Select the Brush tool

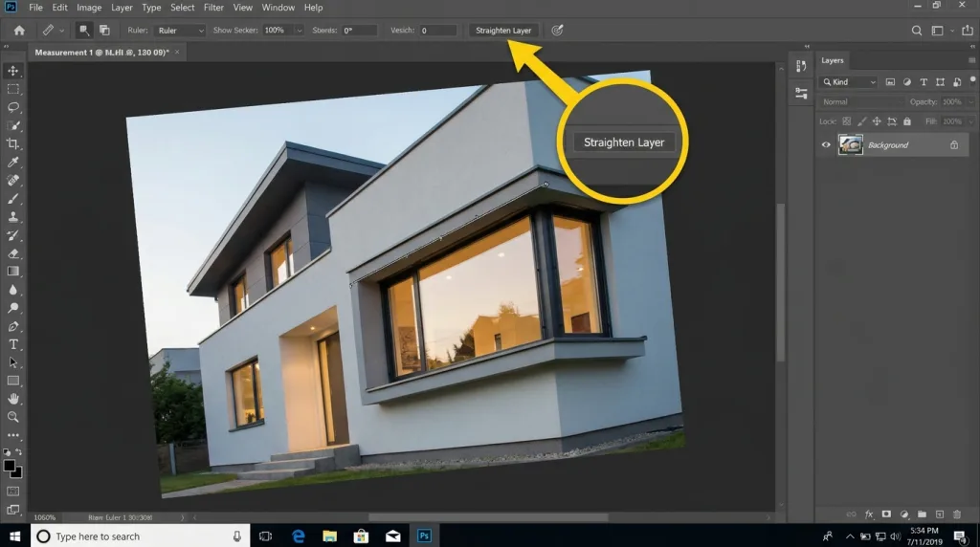13,199
